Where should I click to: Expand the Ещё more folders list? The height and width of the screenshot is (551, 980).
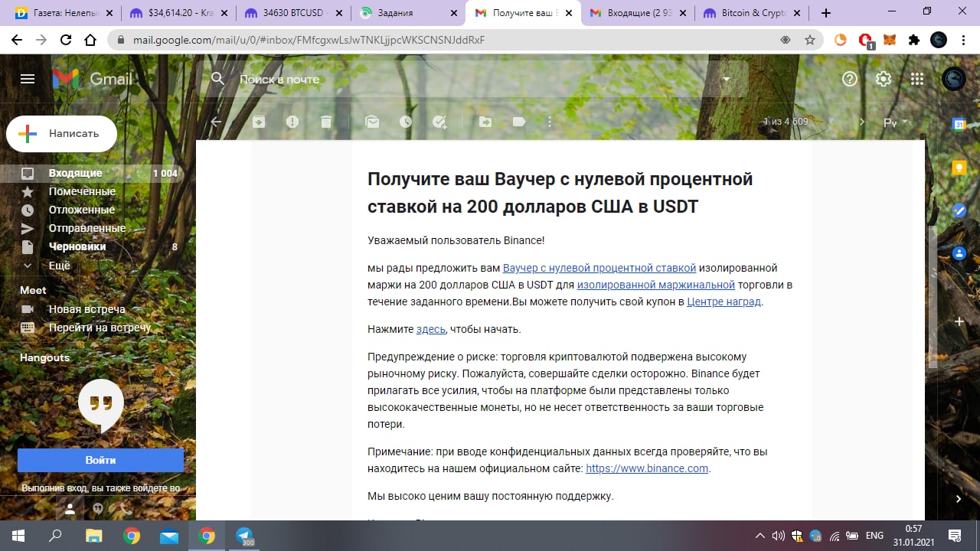pos(60,266)
